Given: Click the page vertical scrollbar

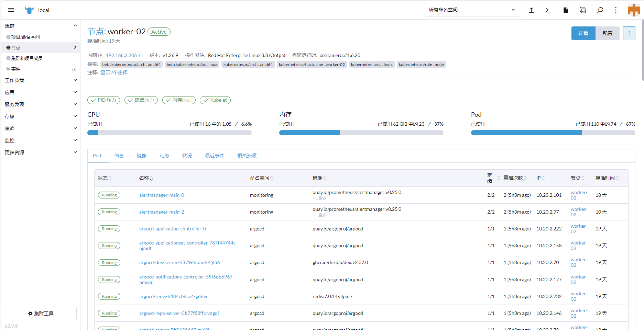Looking at the screenshot, I should point(643,50).
